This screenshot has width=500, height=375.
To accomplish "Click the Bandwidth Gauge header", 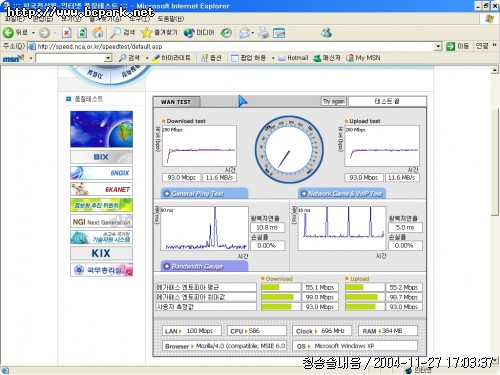I will click(204, 266).
